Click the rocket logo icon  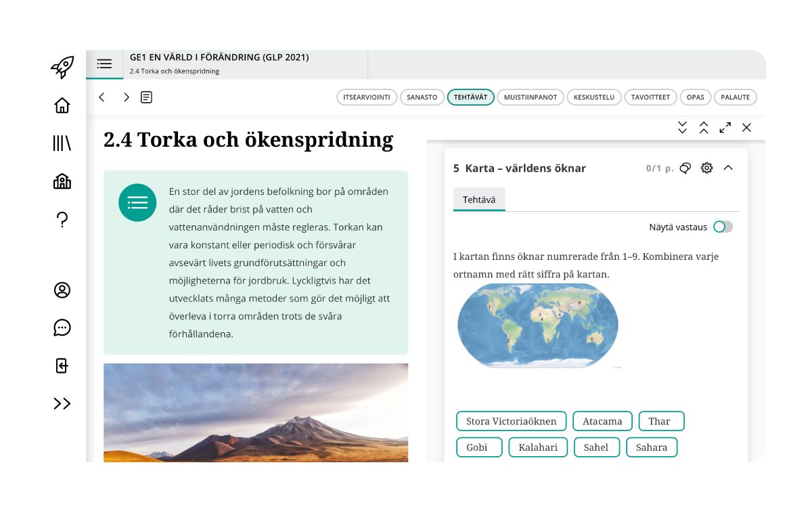pyautogui.click(x=62, y=67)
